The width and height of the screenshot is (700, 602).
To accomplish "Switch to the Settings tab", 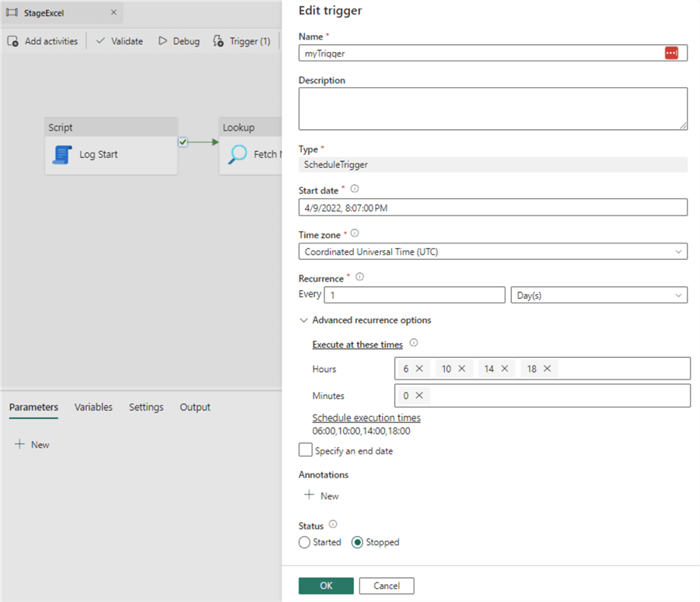I will click(x=146, y=408).
